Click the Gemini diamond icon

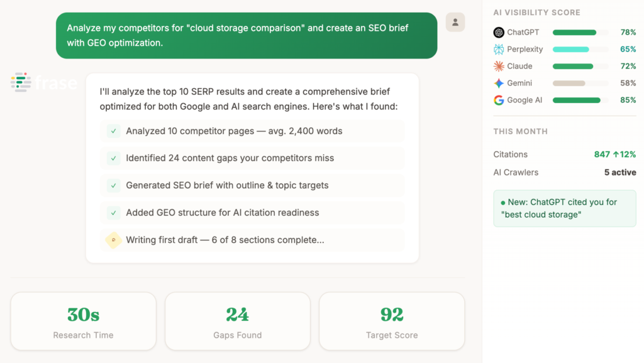tap(497, 82)
